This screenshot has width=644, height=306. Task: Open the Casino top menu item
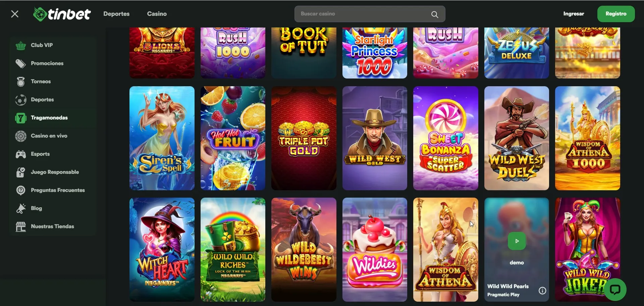coord(157,14)
